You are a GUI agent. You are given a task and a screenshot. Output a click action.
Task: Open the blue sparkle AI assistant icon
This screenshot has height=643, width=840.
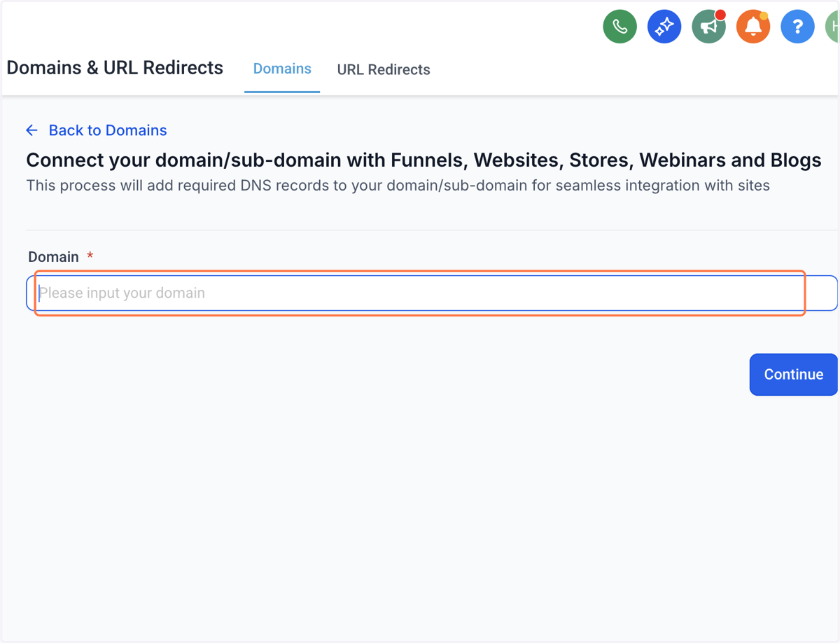pyautogui.click(x=664, y=27)
